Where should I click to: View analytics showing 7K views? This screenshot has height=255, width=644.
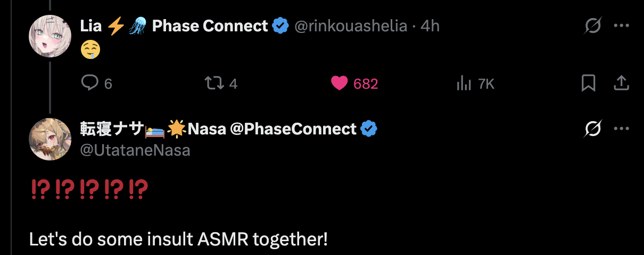coord(465,83)
